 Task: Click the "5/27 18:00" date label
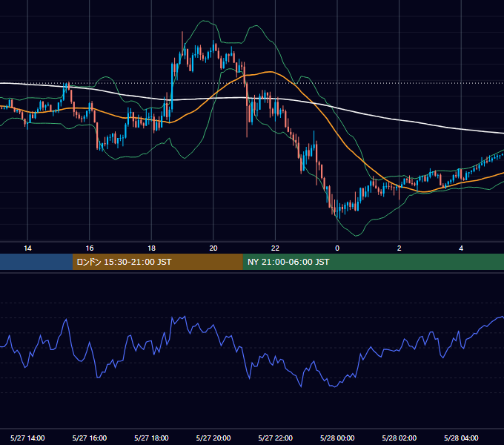click(x=151, y=438)
